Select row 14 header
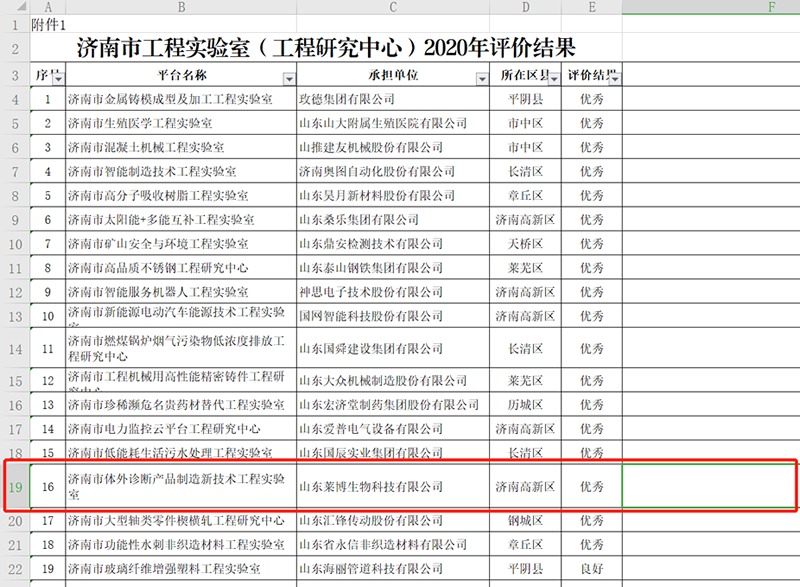800x587 pixels. click(x=15, y=349)
